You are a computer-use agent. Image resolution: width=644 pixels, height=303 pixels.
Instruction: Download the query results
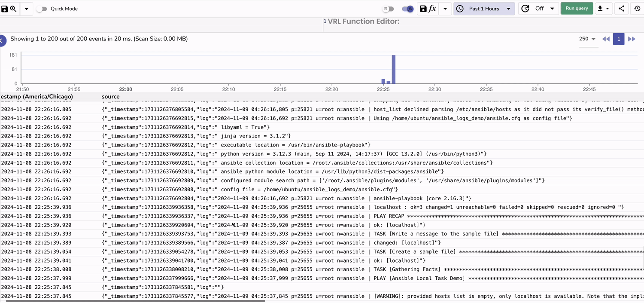point(601,8)
